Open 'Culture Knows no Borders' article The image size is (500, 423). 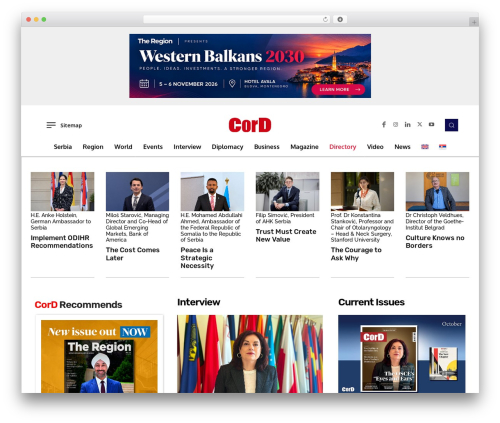coord(435,242)
